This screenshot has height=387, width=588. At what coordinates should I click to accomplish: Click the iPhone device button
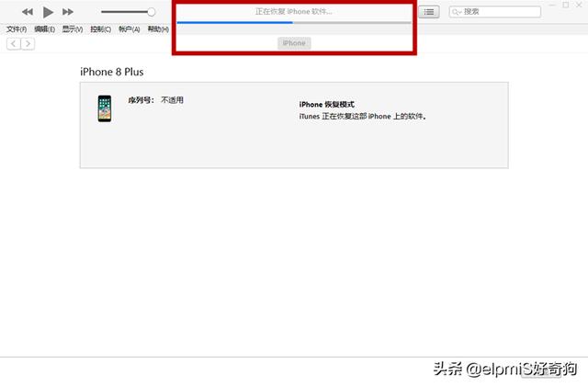click(294, 43)
